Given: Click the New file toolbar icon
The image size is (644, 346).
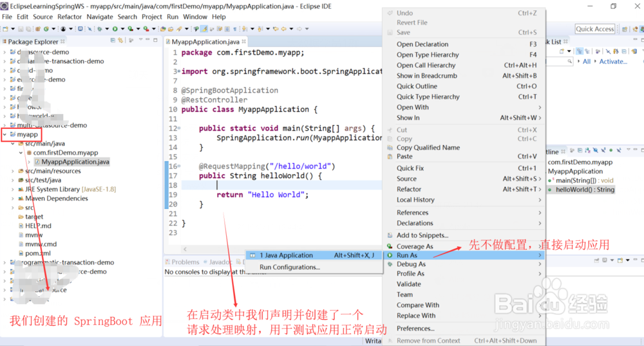Looking at the screenshot, I should point(6,29).
